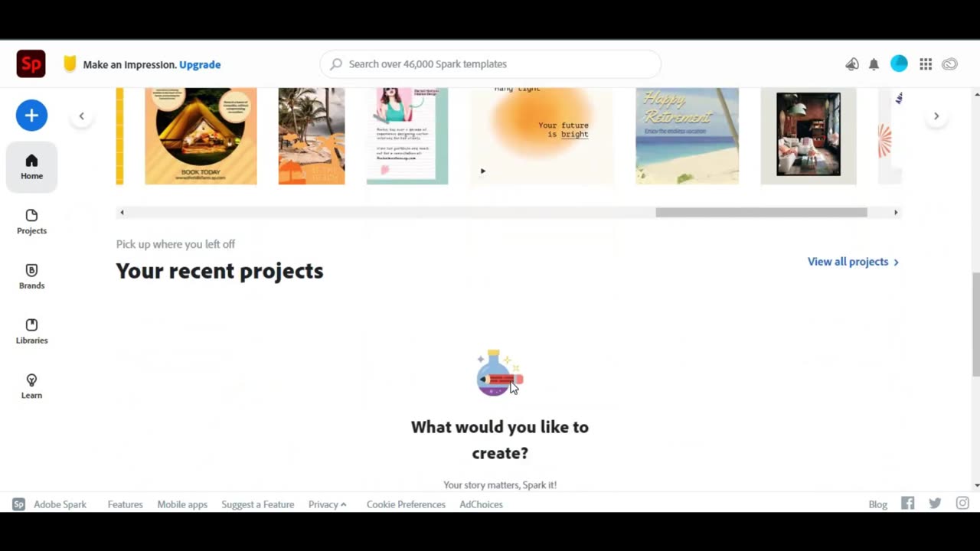980x551 pixels.
Task: Open the Instagram footer icon
Action: click(x=962, y=504)
